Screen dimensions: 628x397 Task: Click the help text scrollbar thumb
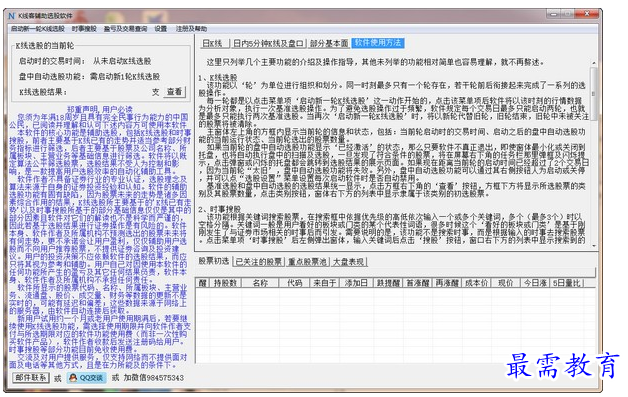[x=594, y=94]
